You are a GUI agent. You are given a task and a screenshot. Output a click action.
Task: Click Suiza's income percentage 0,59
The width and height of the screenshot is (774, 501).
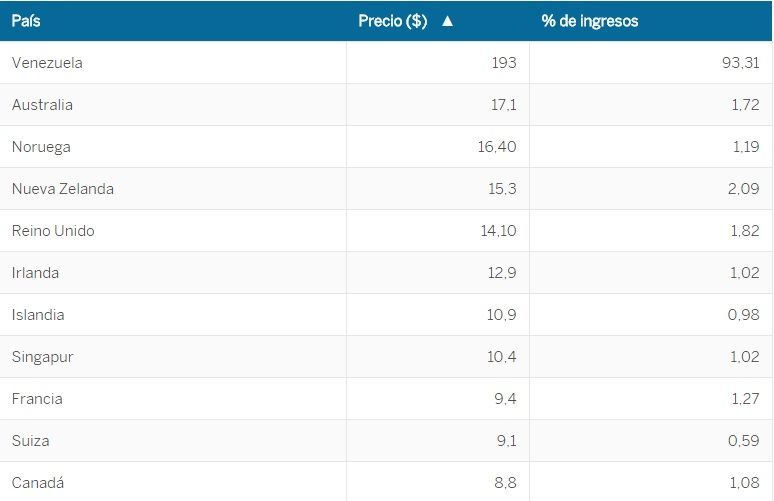743,441
